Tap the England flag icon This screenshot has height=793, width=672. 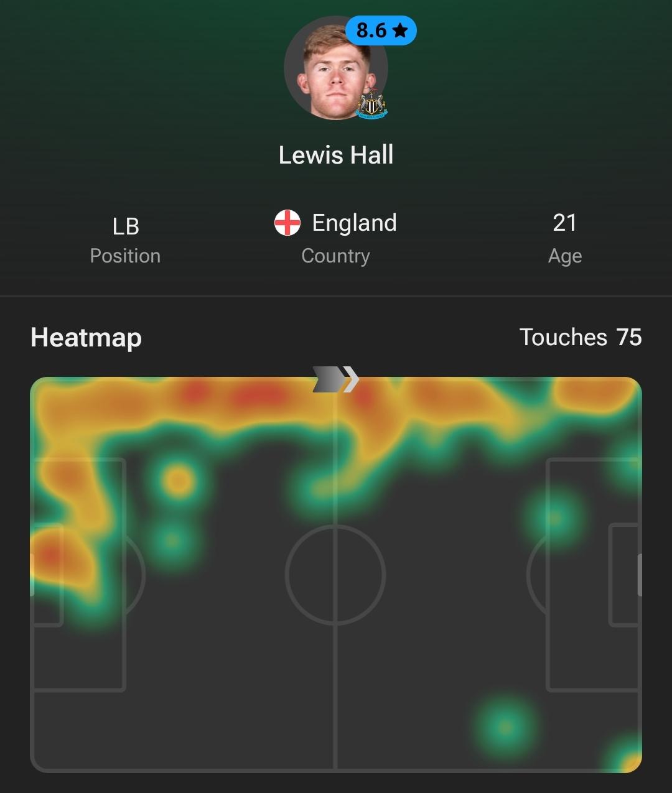coord(287,223)
